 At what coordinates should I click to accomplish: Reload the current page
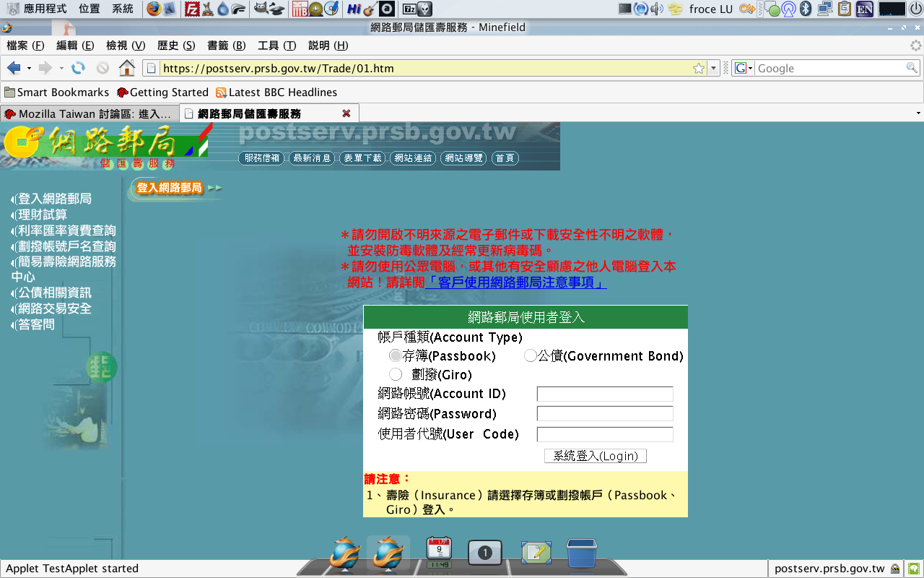(78, 68)
